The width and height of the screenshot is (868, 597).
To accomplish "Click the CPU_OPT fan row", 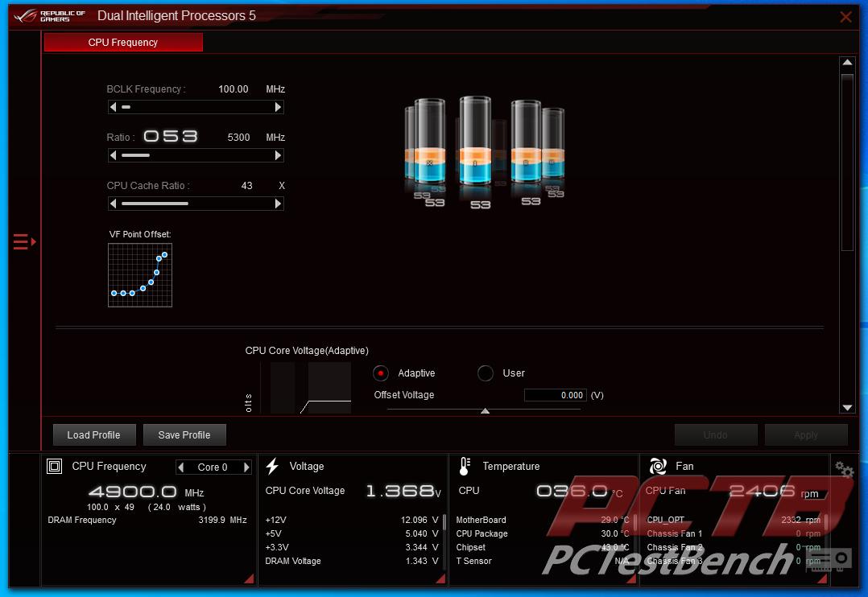I will point(734,520).
